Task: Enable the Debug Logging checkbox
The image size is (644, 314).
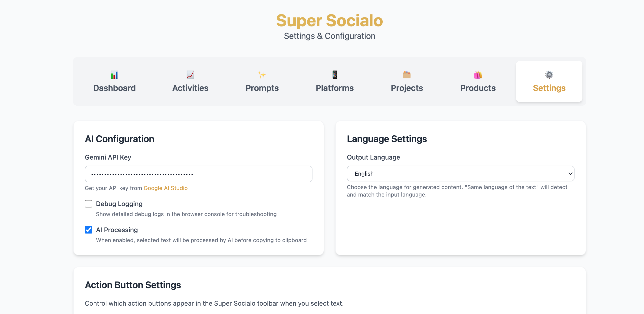Action: [x=89, y=204]
